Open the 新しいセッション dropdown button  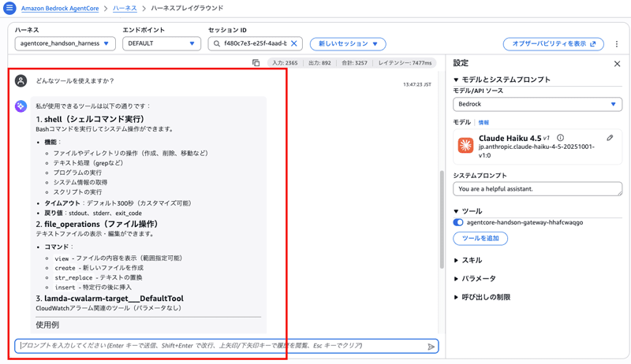348,44
